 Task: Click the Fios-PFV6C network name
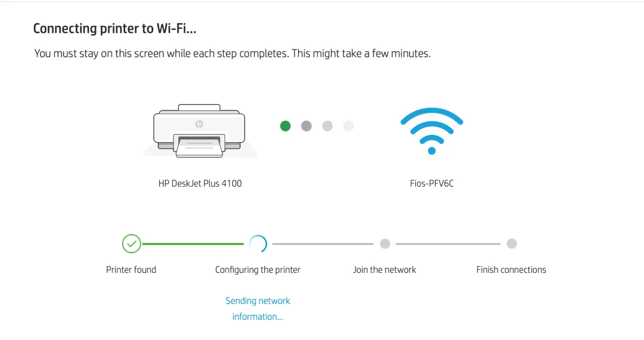point(432,183)
